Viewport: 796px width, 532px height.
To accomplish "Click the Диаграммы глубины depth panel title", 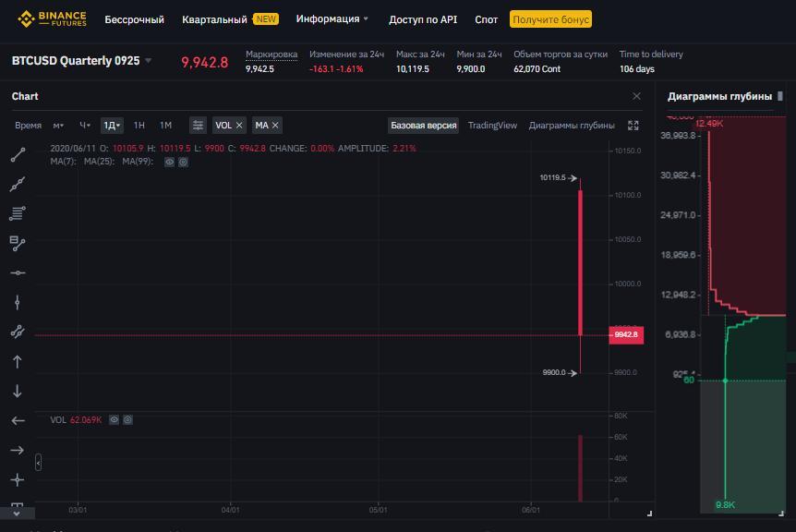I will click(x=719, y=96).
